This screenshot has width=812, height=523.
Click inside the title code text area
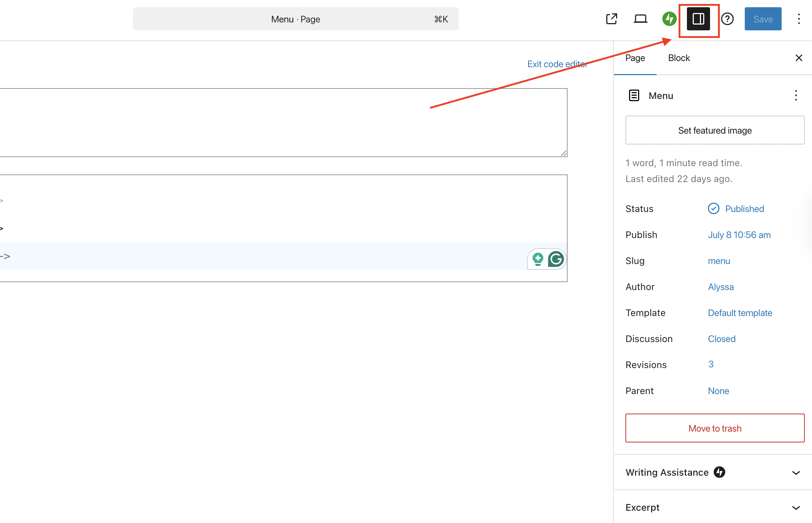283,122
